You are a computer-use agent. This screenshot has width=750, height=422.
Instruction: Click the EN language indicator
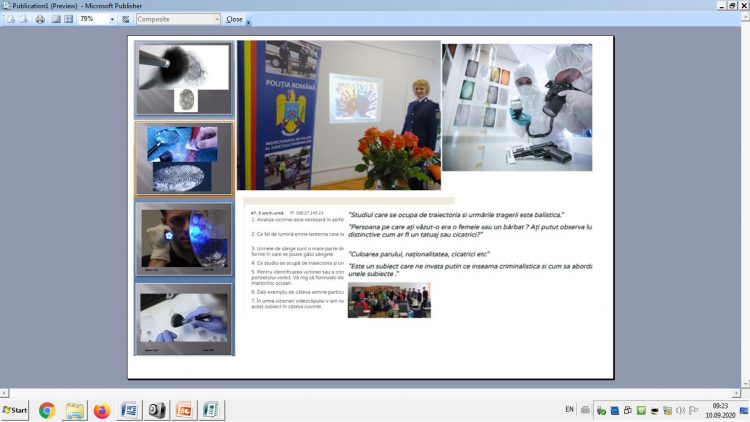pyautogui.click(x=569, y=409)
